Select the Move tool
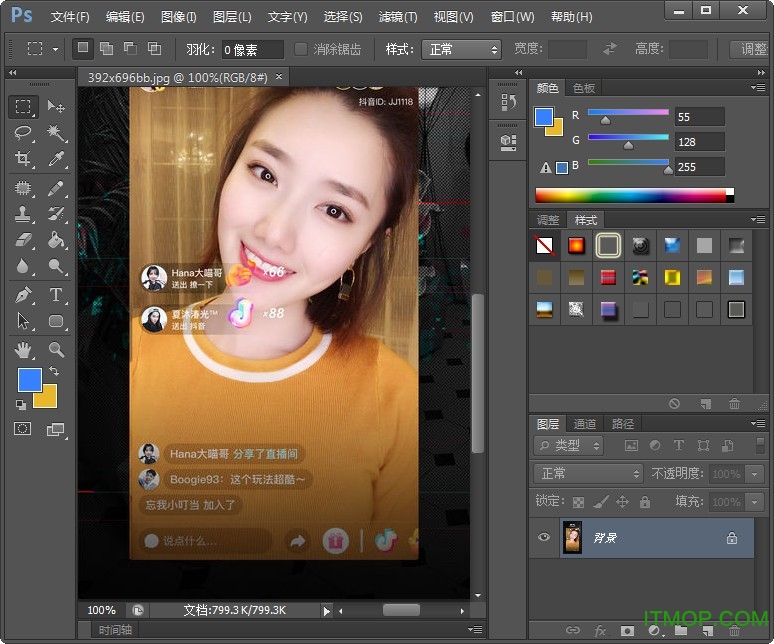Viewport: 774px width, 644px height. coord(56,107)
